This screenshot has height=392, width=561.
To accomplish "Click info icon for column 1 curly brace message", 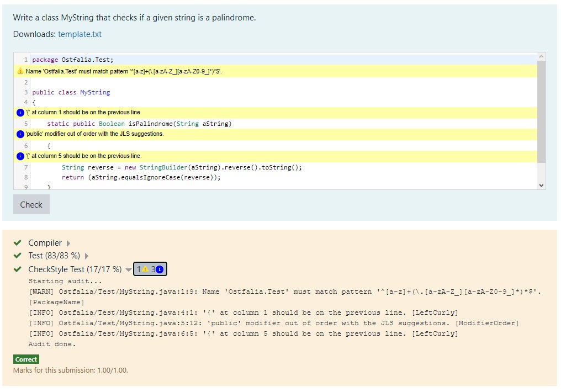I will click(20, 112).
